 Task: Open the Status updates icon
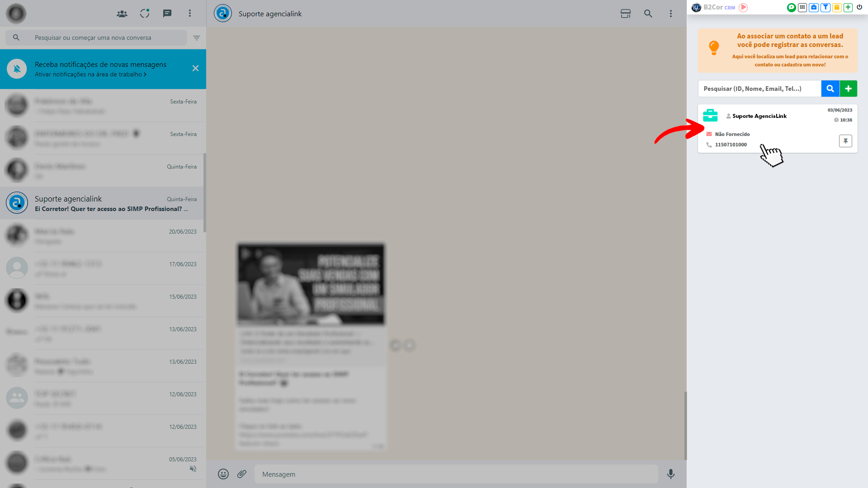pyautogui.click(x=145, y=14)
